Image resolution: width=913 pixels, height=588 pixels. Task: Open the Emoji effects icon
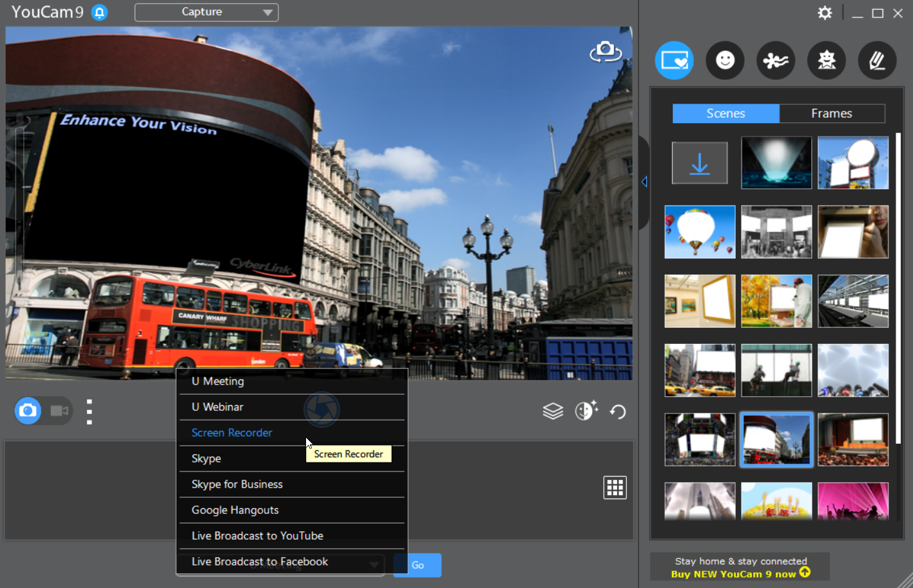point(725,61)
